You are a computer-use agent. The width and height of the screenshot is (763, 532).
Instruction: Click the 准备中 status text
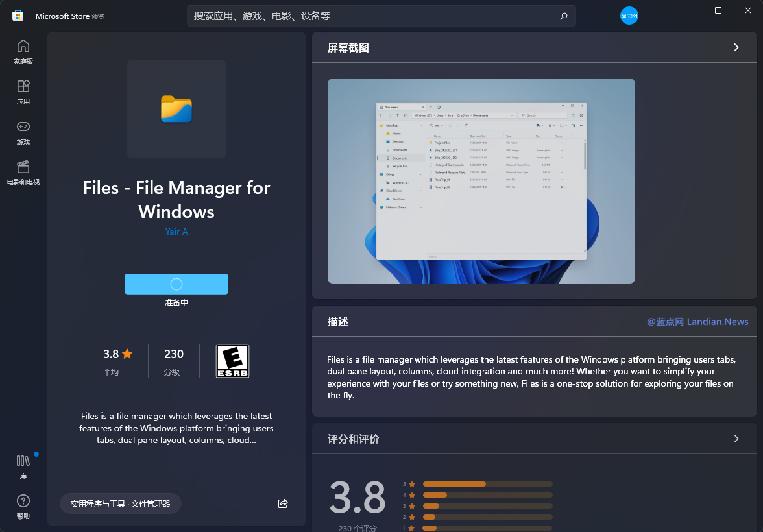[x=176, y=303]
